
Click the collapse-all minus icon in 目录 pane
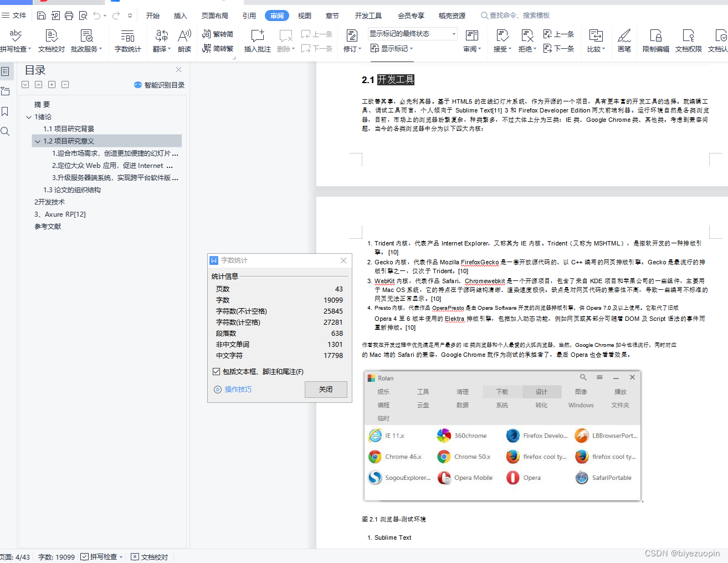65,85
